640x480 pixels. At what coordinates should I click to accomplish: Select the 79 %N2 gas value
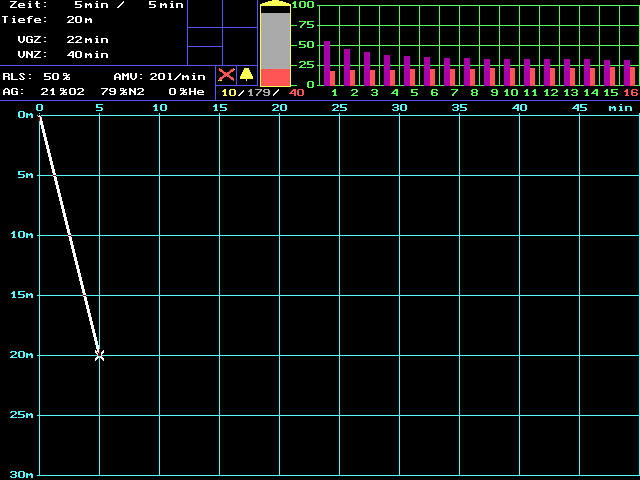pyautogui.click(x=122, y=92)
